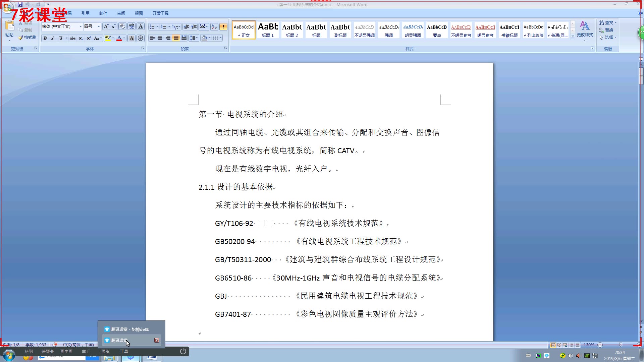Toggle Print Layout view button
The image size is (644, 362).
click(553, 345)
